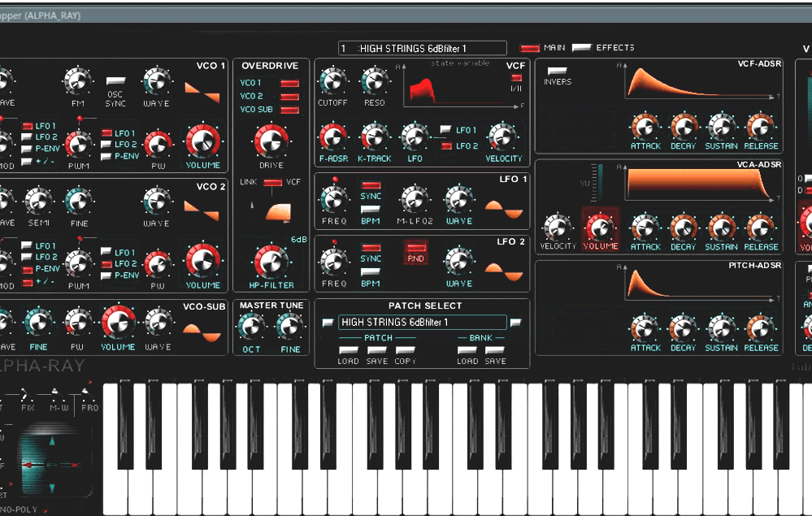Click the M-LFO2 knob in LFO 1
Image resolution: width=812 pixels, height=516 pixels.
[415, 199]
